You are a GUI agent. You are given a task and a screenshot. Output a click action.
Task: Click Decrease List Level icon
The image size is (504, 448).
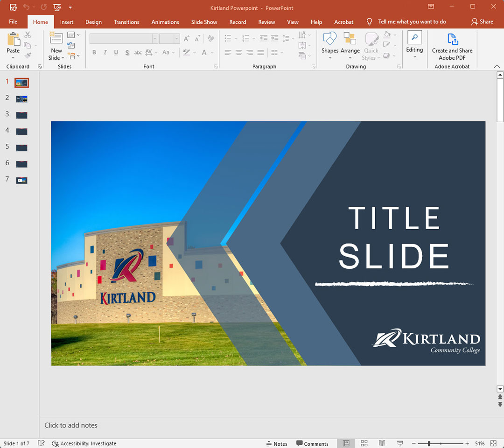(x=264, y=39)
